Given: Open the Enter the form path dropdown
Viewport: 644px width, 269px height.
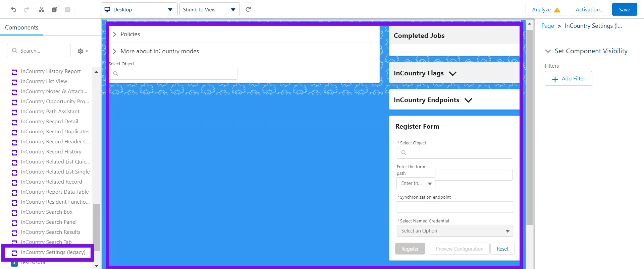Looking at the screenshot, I should click(x=416, y=183).
